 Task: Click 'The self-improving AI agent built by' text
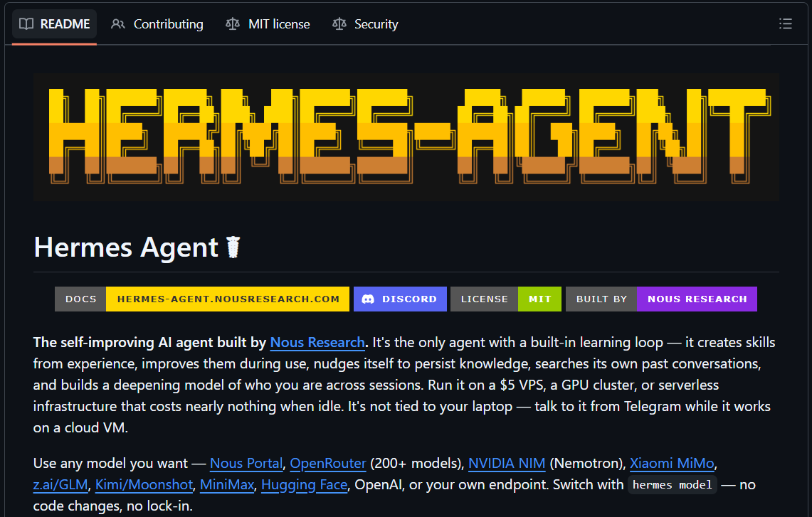point(149,343)
